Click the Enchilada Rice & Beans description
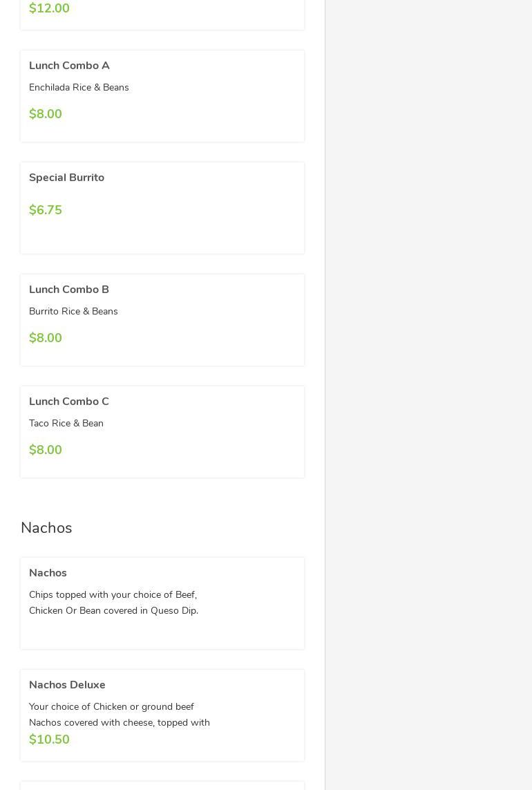This screenshot has height=790, width=532. pos(79,88)
